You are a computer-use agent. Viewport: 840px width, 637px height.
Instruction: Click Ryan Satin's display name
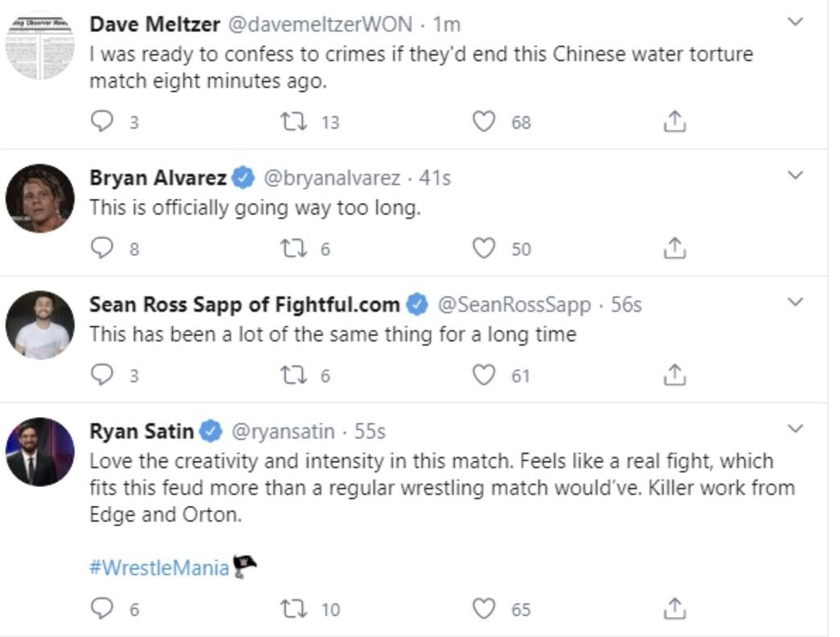[141, 431]
